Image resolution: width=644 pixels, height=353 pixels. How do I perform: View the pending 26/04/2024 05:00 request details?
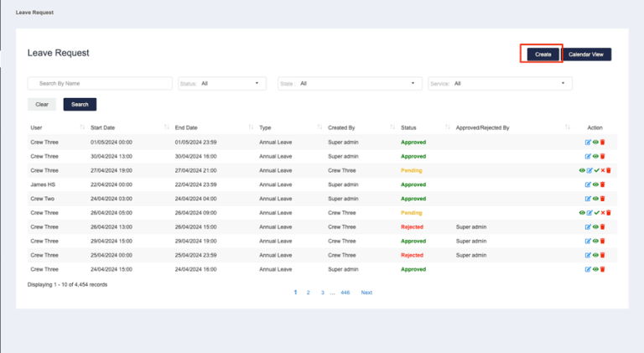coord(582,213)
